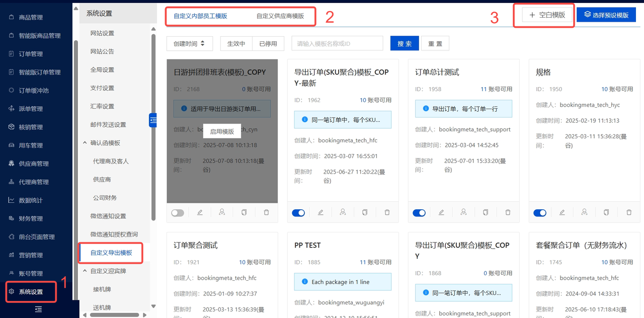Click blue sidebar collapse handle icon

click(x=153, y=120)
